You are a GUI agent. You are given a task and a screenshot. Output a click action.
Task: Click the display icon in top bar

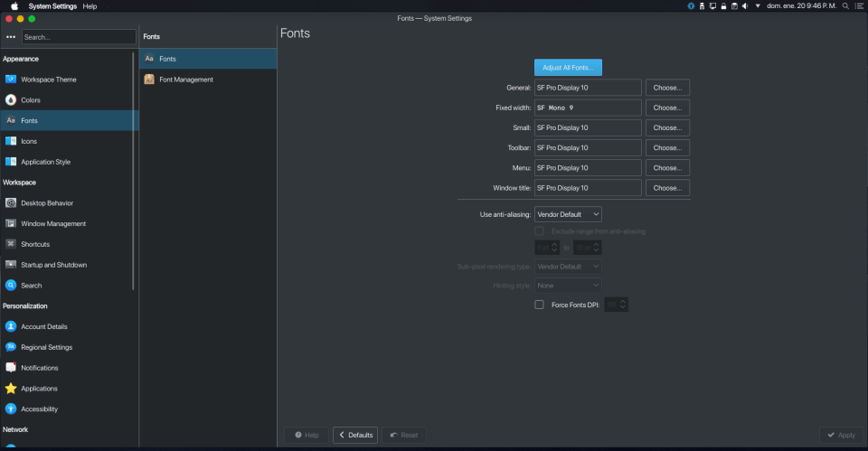[712, 6]
